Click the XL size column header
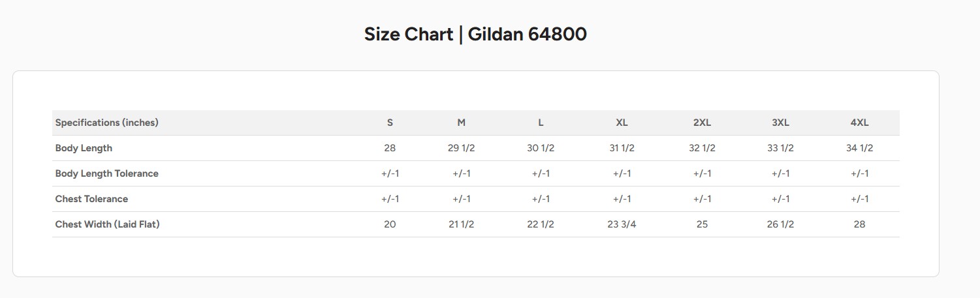This screenshot has height=298, width=980. [x=622, y=123]
